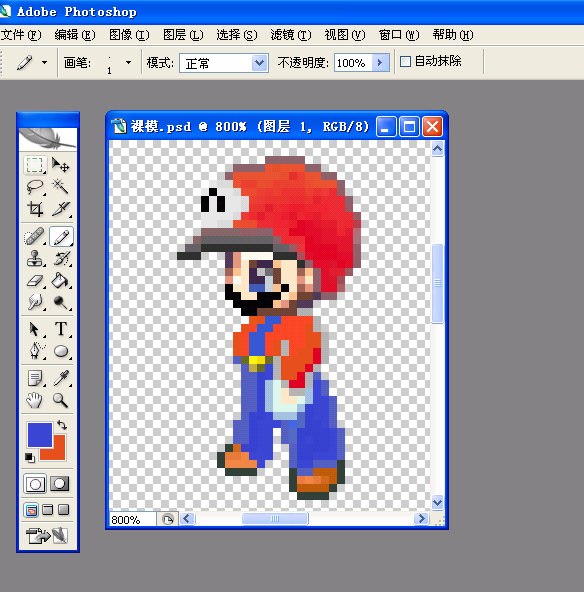This screenshot has height=592, width=584.
Task: Select the Rectangular Marquee tool
Action: pyautogui.click(x=35, y=165)
